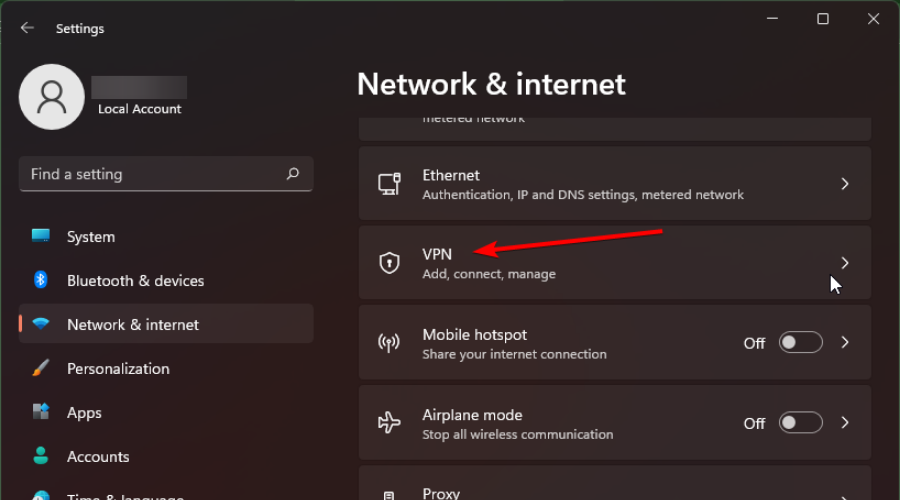Viewport: 900px width, 500px height.
Task: Click the VPN shield icon
Action: pyautogui.click(x=389, y=263)
